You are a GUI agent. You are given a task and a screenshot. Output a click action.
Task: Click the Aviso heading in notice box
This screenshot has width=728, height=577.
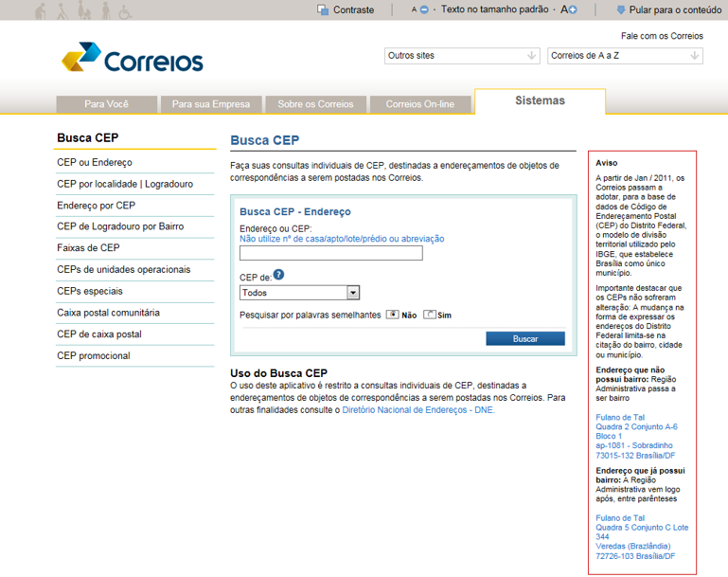607,163
